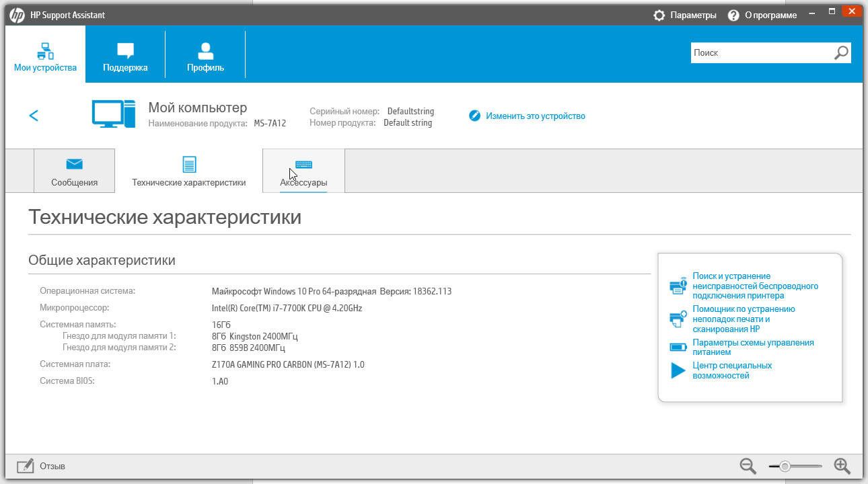Select the Сообщения tab
Image resolution: width=868 pixels, height=484 pixels.
(x=74, y=171)
